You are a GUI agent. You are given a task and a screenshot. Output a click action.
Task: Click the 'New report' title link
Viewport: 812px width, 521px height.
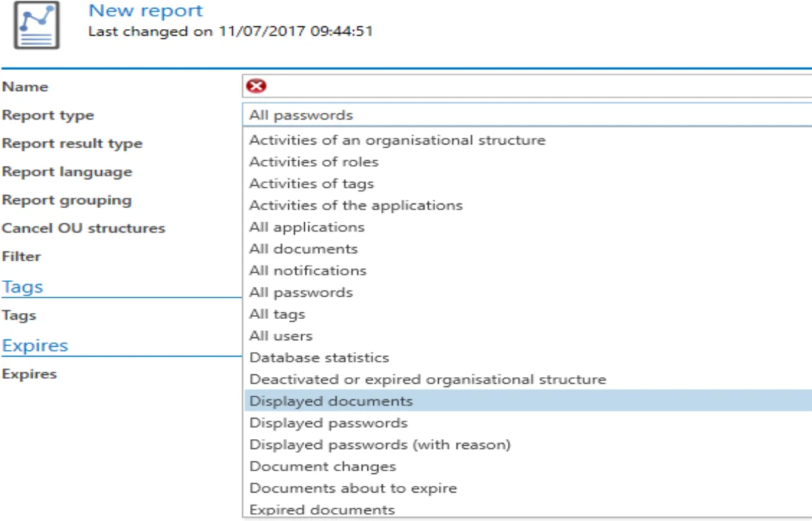[x=145, y=11]
